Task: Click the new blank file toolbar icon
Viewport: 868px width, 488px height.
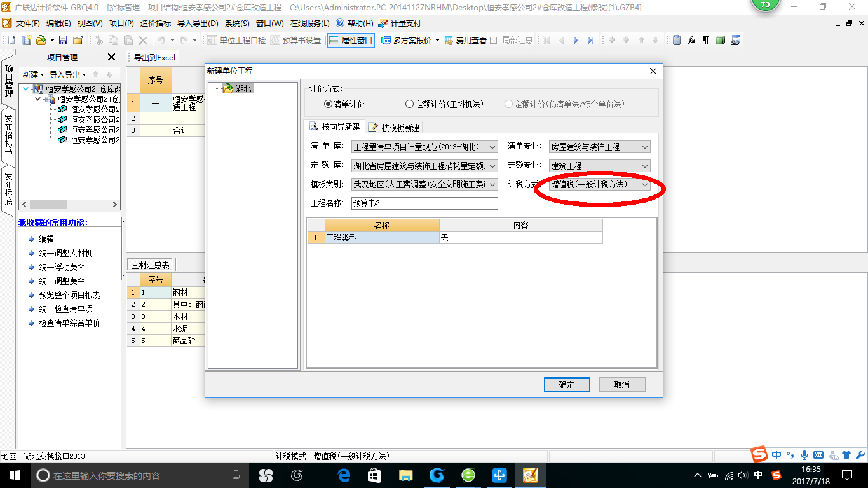Action: [x=11, y=41]
